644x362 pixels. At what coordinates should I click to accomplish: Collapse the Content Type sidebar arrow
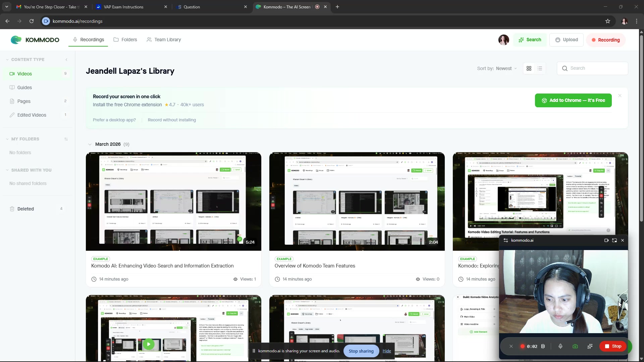[x=66, y=60]
